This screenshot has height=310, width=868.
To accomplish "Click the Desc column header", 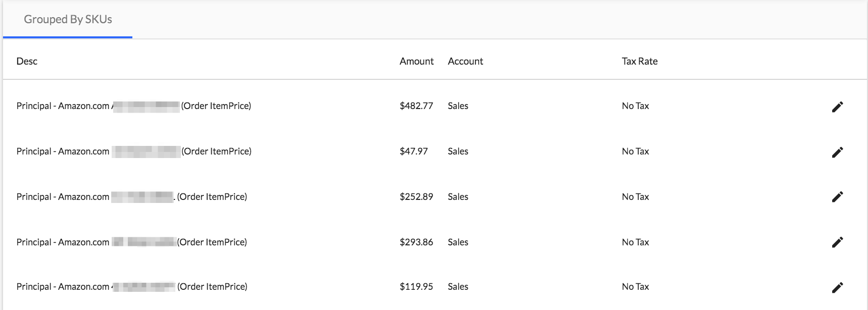I will point(27,61).
